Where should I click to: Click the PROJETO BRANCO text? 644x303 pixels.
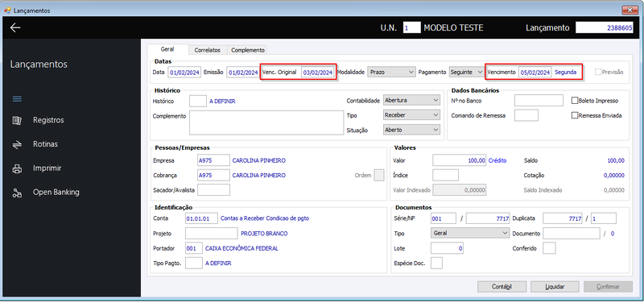point(264,234)
